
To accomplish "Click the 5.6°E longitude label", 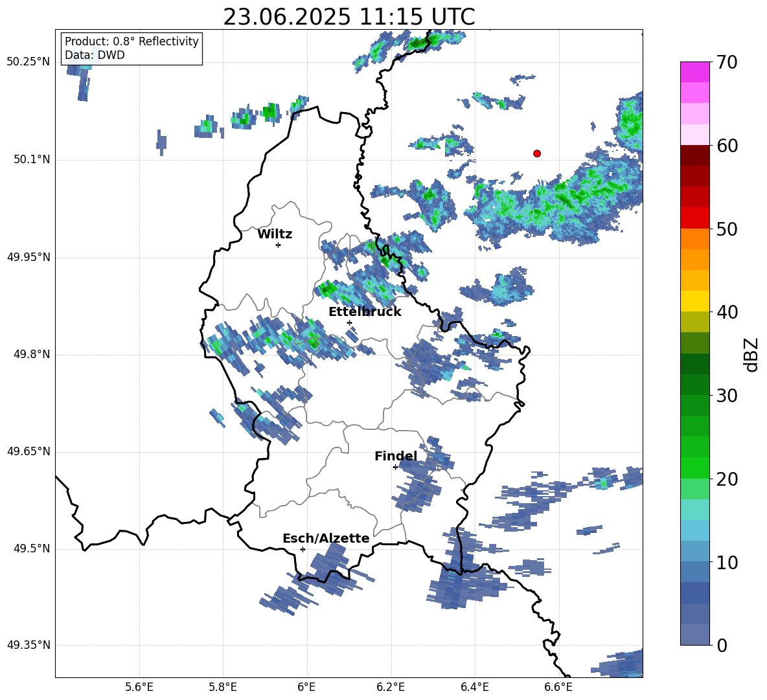I will point(139,687).
